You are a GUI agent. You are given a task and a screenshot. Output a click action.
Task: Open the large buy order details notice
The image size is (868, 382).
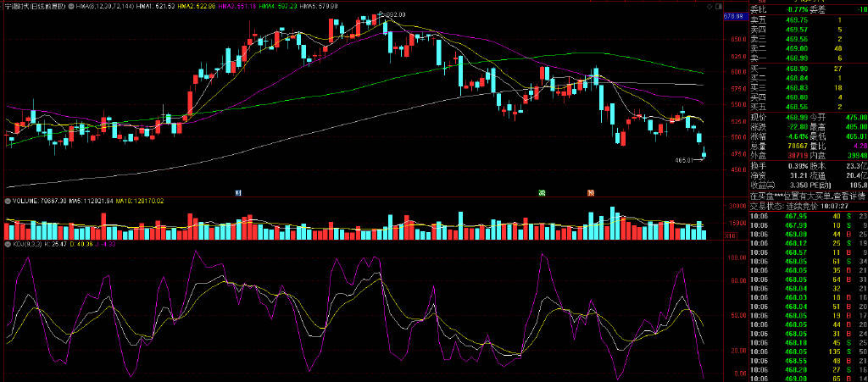point(808,196)
